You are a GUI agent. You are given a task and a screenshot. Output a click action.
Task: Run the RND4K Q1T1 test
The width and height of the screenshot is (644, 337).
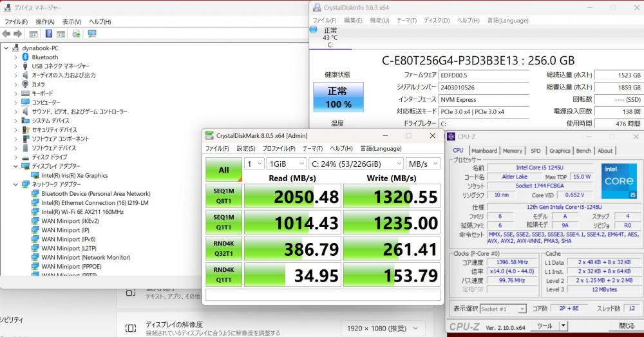[223, 275]
